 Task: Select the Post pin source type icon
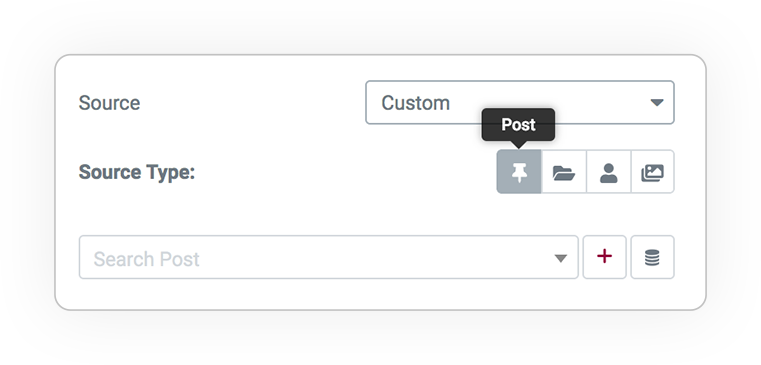(519, 172)
